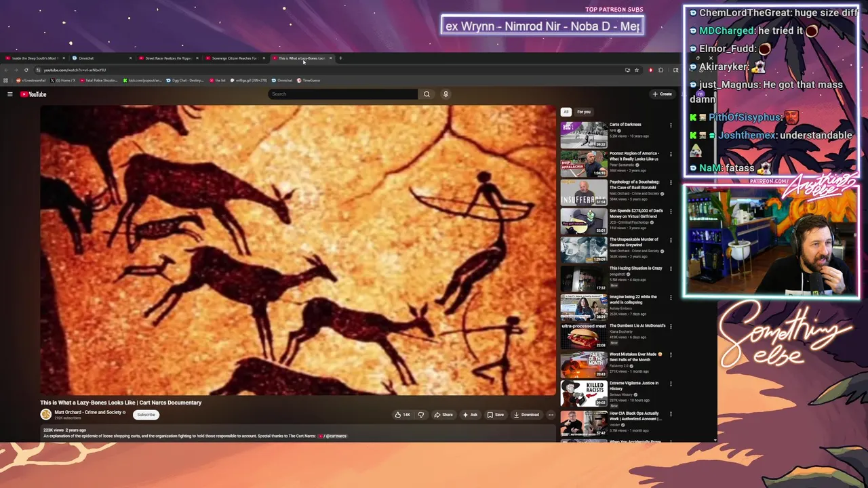
Task: Switch to Inside the Deep South's browser tab
Action: click(x=34, y=58)
